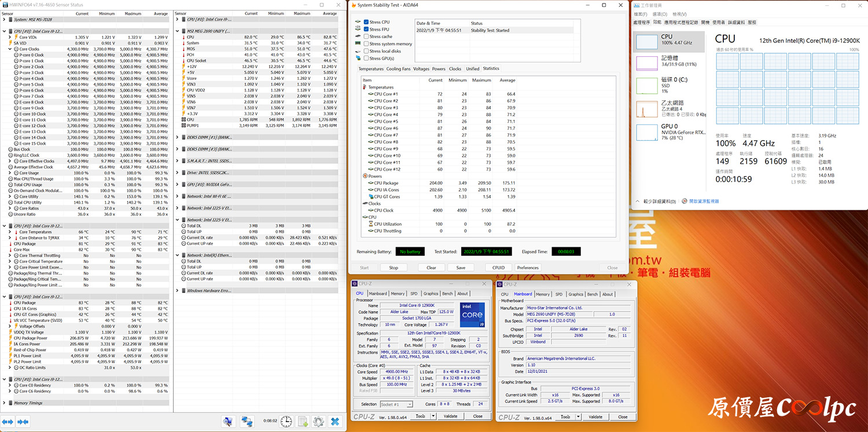Viewport: 868px width, 432px height.
Task: Start HWiNFO logging via sheet-plus icon
Action: pos(302,422)
